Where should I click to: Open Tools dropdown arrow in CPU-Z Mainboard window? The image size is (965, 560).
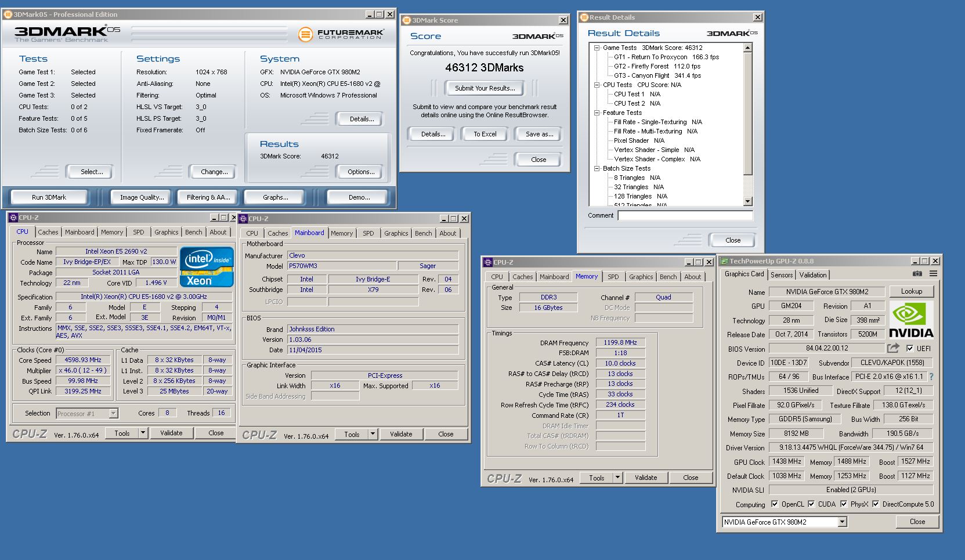tap(373, 434)
